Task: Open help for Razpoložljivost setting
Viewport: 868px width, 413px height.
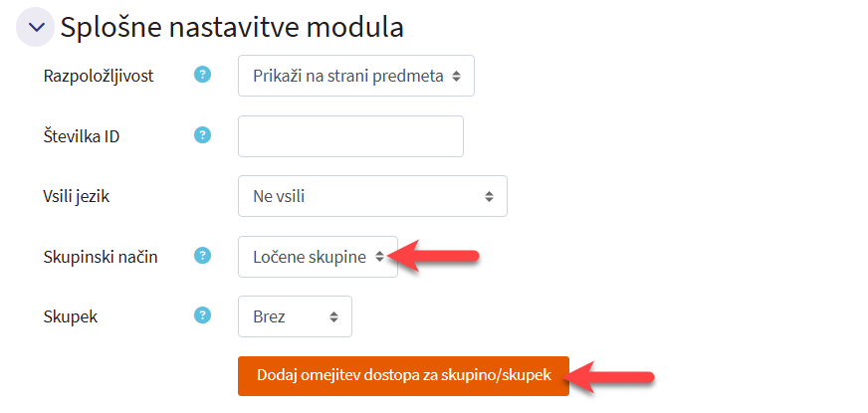Action: (x=203, y=75)
